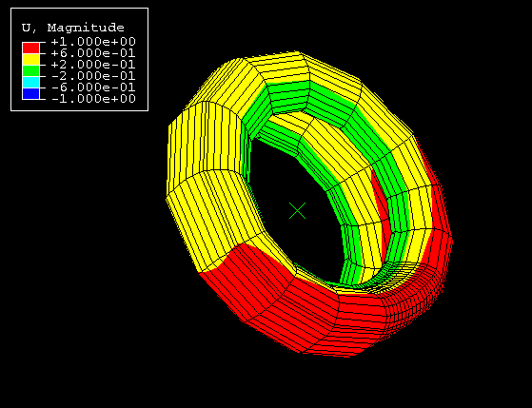532x408 pixels.
Task: Click the yellow legend color swatch
Action: tap(30, 59)
